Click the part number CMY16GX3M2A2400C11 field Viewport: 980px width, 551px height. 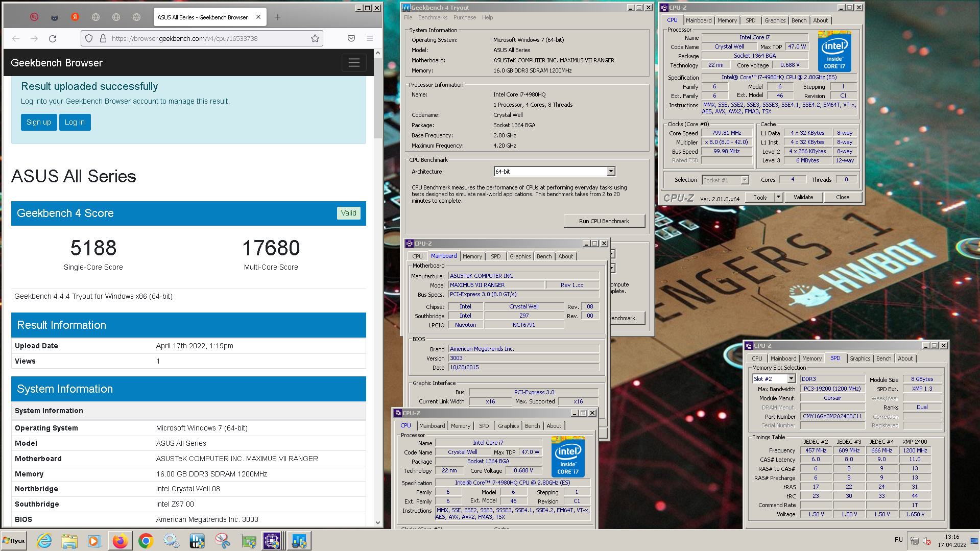pos(832,416)
